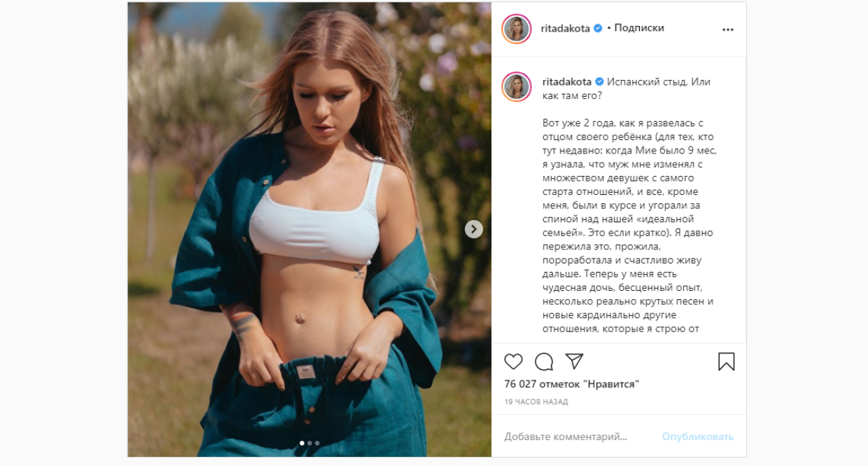868x466 pixels.
Task: Open comments via the speech bubble icon
Action: coord(544,362)
